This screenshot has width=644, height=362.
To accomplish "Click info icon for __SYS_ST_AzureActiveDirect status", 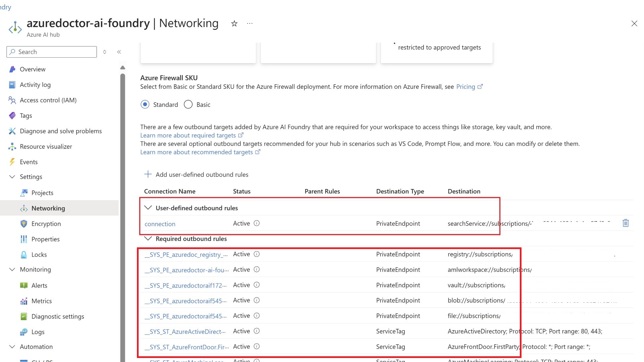I will (257, 331).
